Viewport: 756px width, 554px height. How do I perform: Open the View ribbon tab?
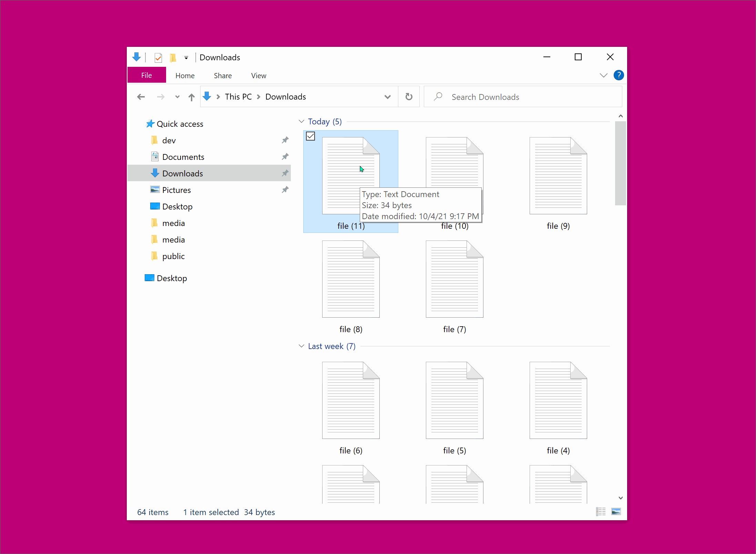click(x=258, y=76)
